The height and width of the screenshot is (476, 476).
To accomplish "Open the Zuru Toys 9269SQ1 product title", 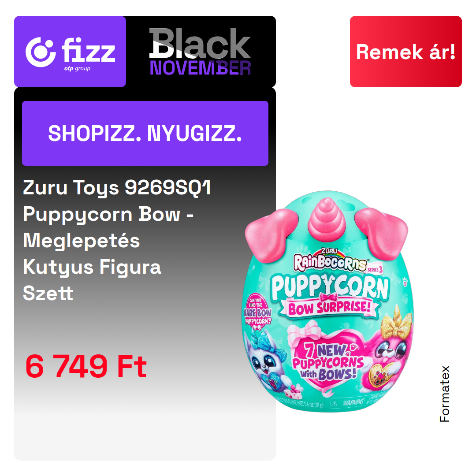I will pyautogui.click(x=117, y=240).
